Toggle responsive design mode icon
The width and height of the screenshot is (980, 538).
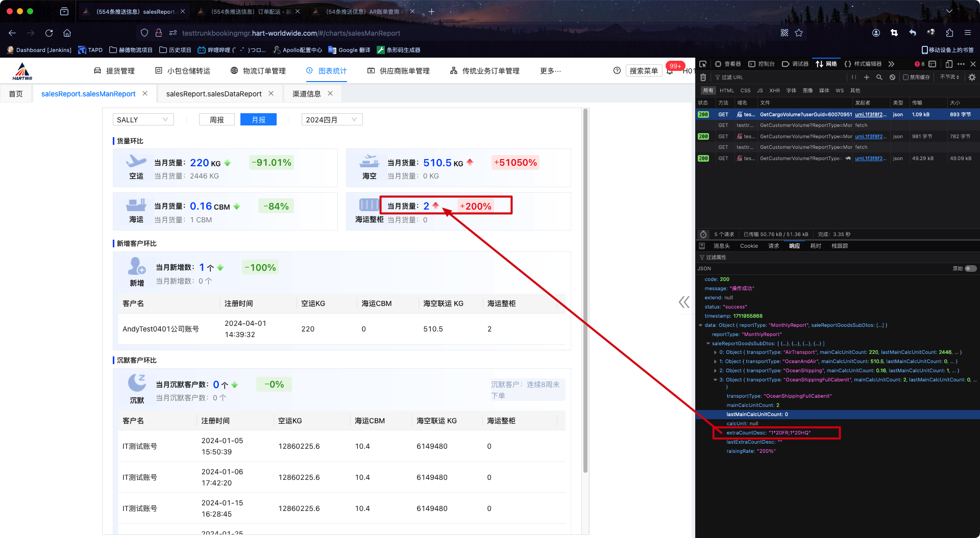(949, 64)
